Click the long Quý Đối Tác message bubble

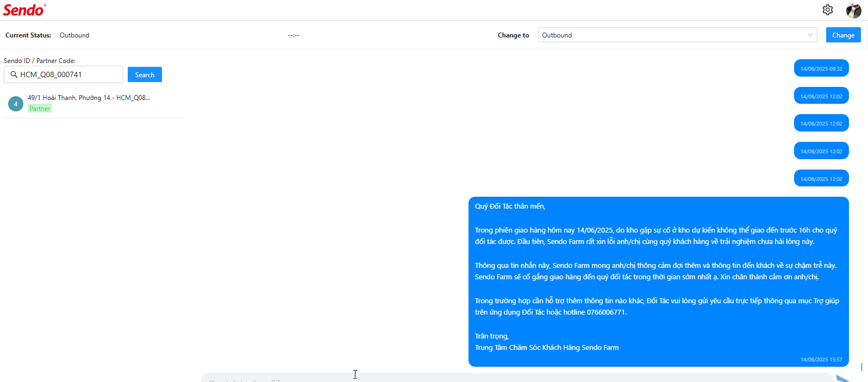(658, 281)
